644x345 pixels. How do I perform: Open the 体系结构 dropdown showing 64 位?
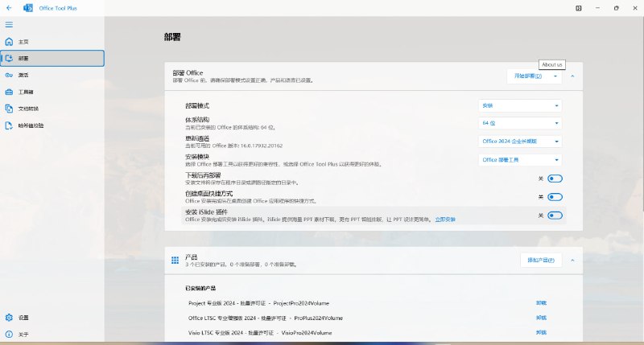click(520, 123)
